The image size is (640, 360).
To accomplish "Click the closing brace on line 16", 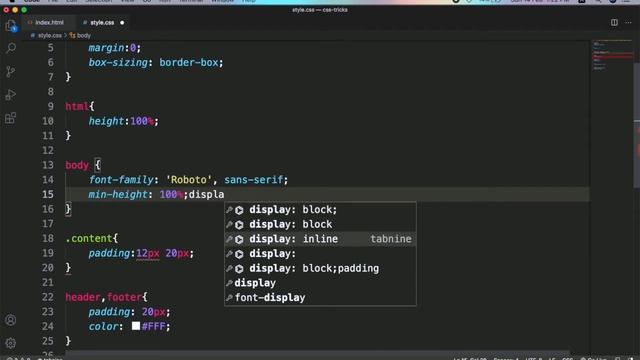I will click(68, 209).
